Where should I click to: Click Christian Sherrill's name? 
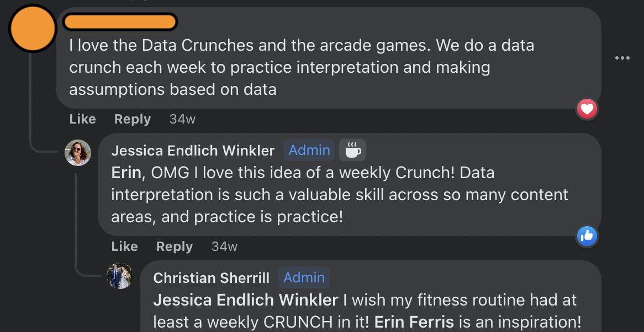[x=211, y=277]
